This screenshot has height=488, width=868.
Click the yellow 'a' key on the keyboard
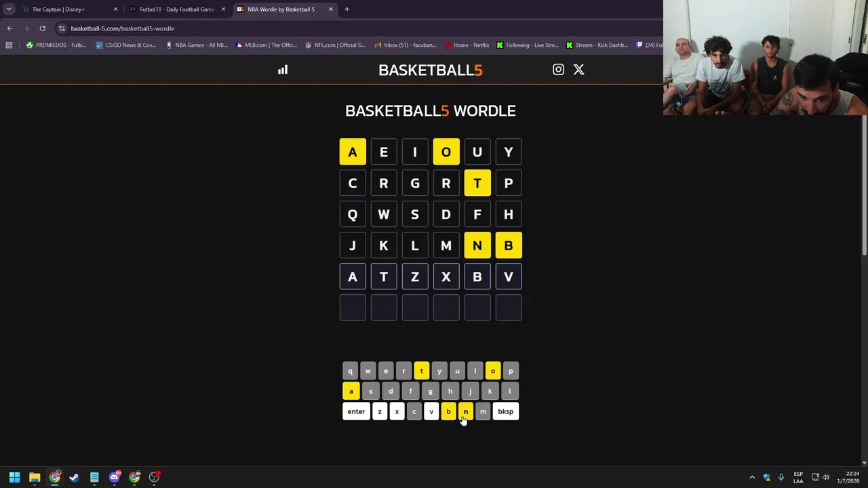[351, 391]
